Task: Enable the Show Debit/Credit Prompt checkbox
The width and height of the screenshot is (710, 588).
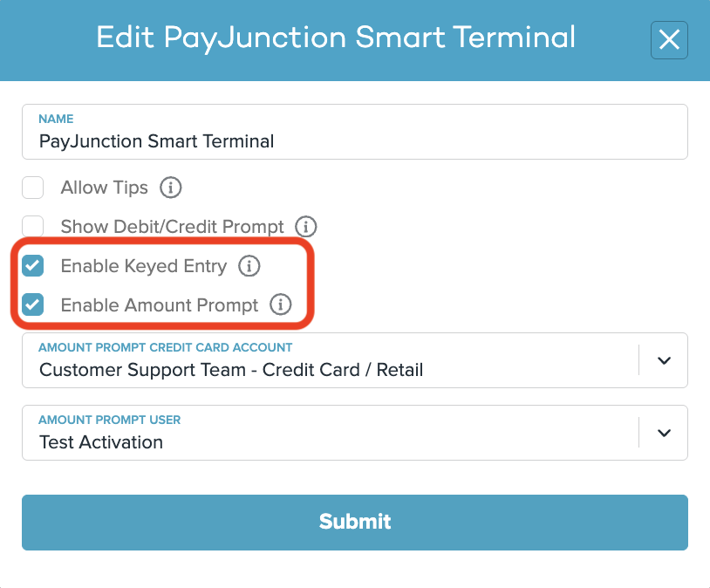Action: coord(33,226)
